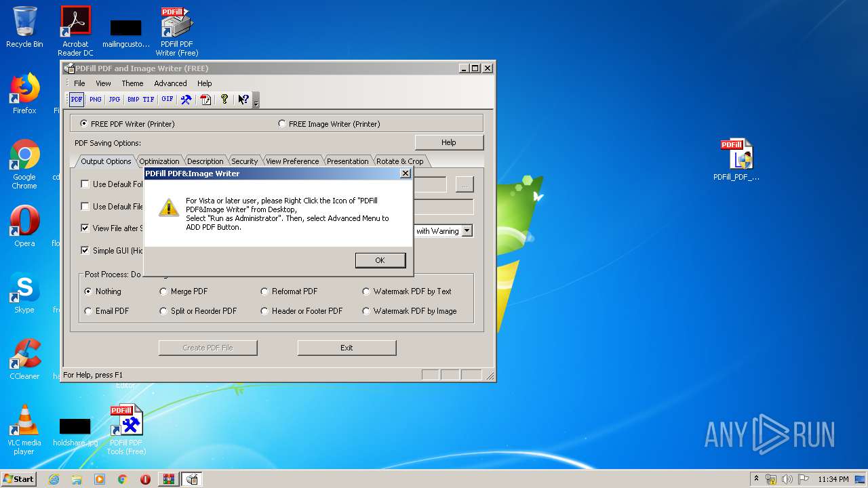Select the JPG output toolbar icon
This screenshot has width=868, height=488.
[115, 100]
